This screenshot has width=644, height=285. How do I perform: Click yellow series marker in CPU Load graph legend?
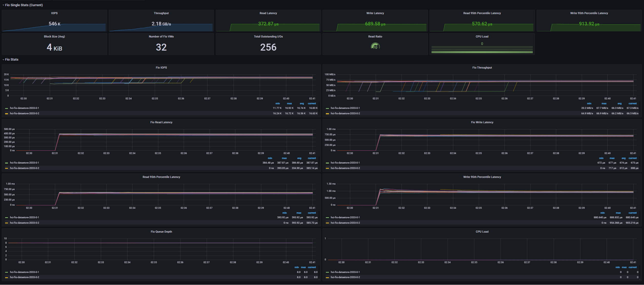click(327, 278)
